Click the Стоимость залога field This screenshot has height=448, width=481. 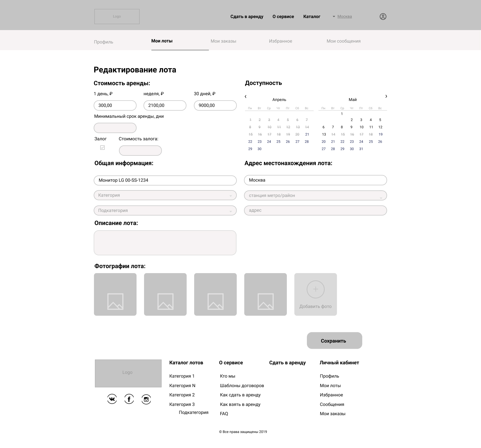140,151
